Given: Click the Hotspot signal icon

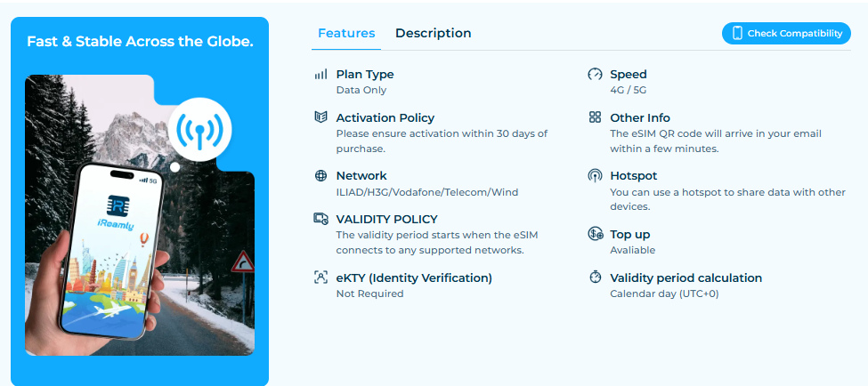Looking at the screenshot, I should [595, 176].
